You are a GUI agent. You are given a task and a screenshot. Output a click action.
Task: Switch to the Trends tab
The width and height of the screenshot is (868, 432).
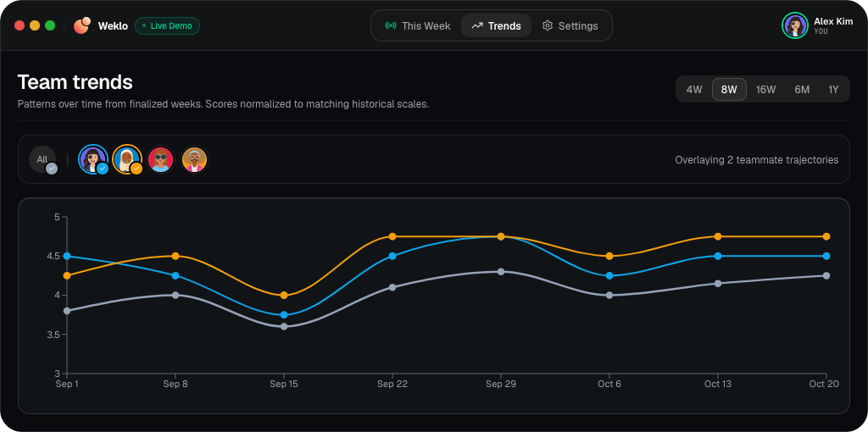pyautogui.click(x=496, y=26)
